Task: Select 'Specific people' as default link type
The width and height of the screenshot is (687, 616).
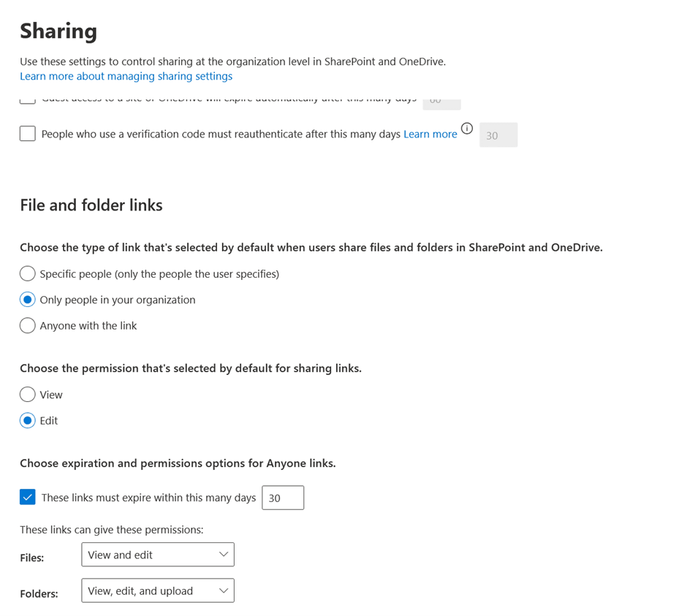Action: coord(27,273)
